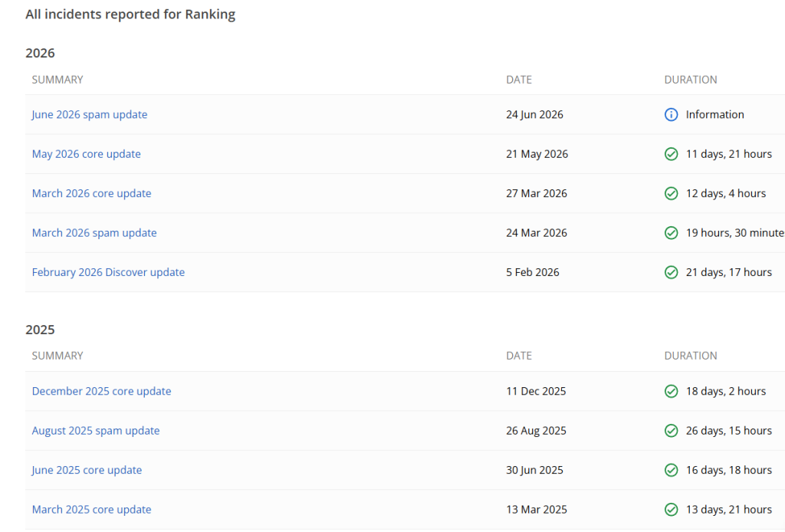The height and width of the screenshot is (532, 785).
Task: Click the duration 16 days, 18 hours
Action: tap(729, 471)
